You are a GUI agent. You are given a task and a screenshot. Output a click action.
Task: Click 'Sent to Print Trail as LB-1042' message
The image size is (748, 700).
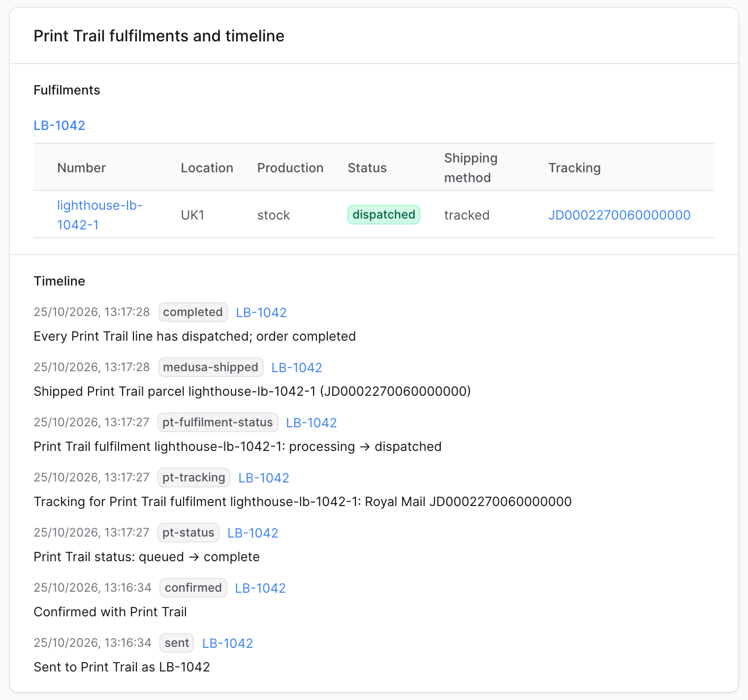pyautogui.click(x=122, y=667)
